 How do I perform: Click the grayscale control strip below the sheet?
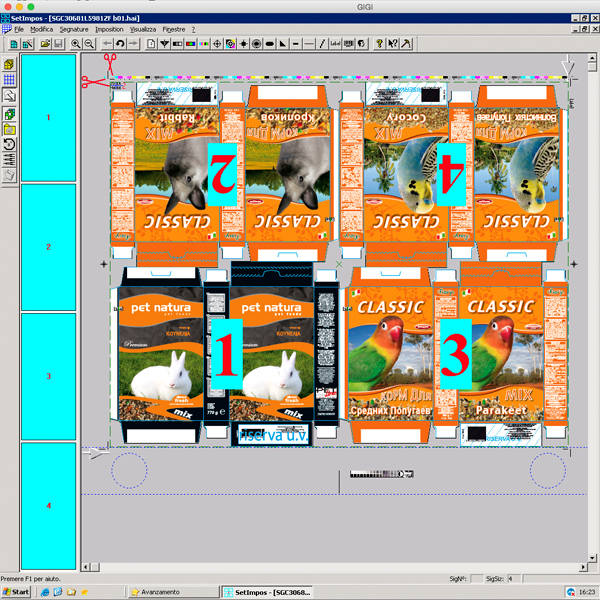(382, 474)
